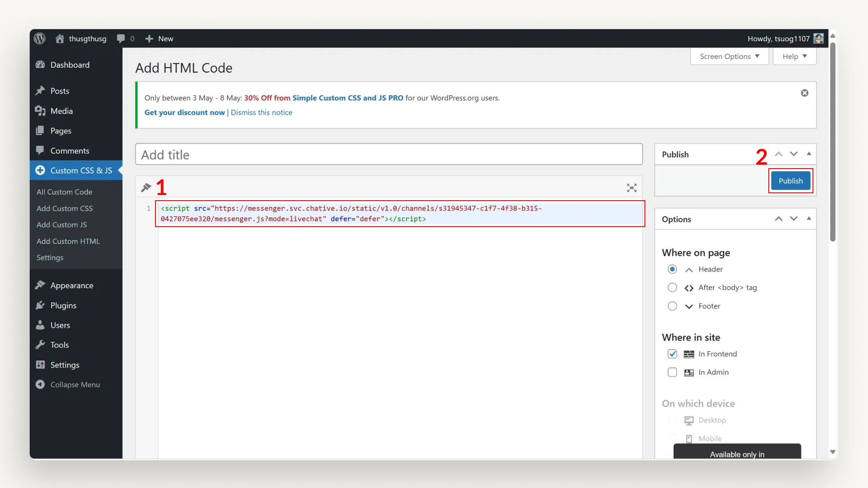
Task: Open the Comments counter icon in admin bar
Action: (x=121, y=38)
